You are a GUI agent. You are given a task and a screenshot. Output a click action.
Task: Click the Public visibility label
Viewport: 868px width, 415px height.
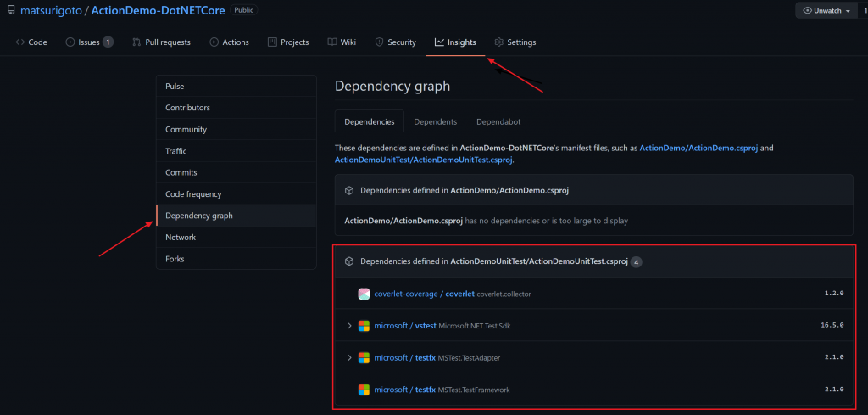pyautogui.click(x=243, y=10)
